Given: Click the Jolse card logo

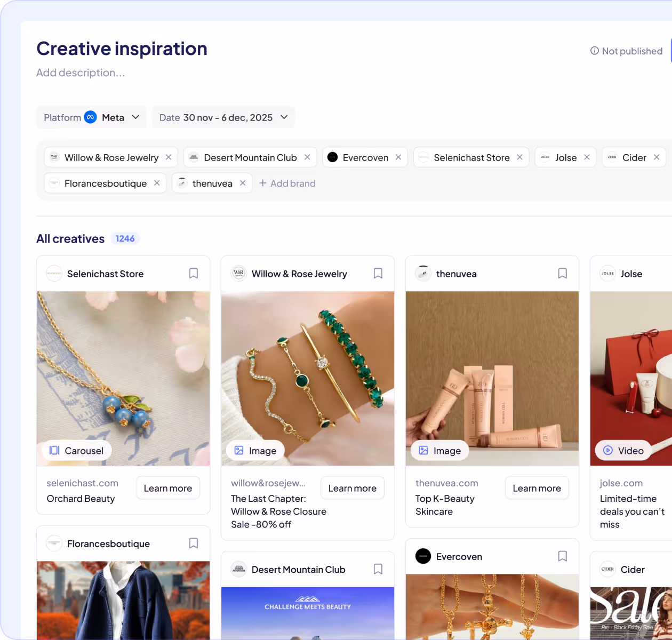Looking at the screenshot, I should 608,274.
